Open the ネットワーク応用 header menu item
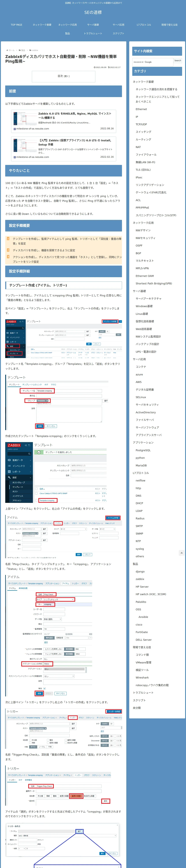 [68, 25]
